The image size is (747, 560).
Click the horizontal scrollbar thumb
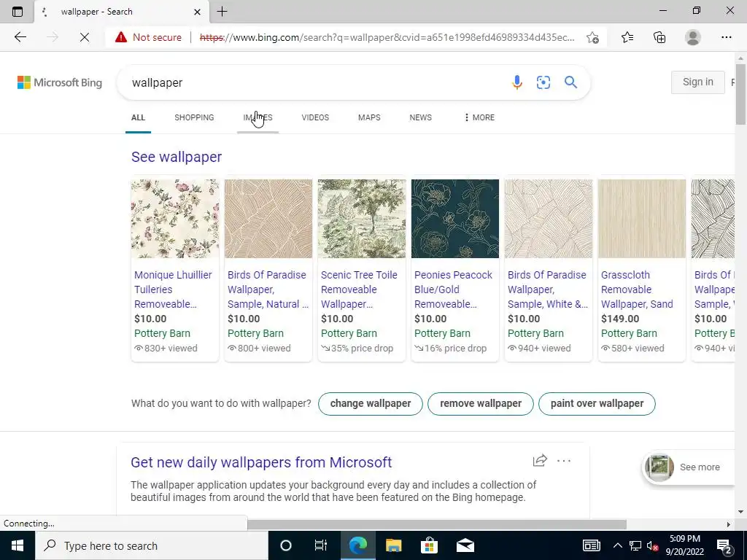(x=436, y=524)
